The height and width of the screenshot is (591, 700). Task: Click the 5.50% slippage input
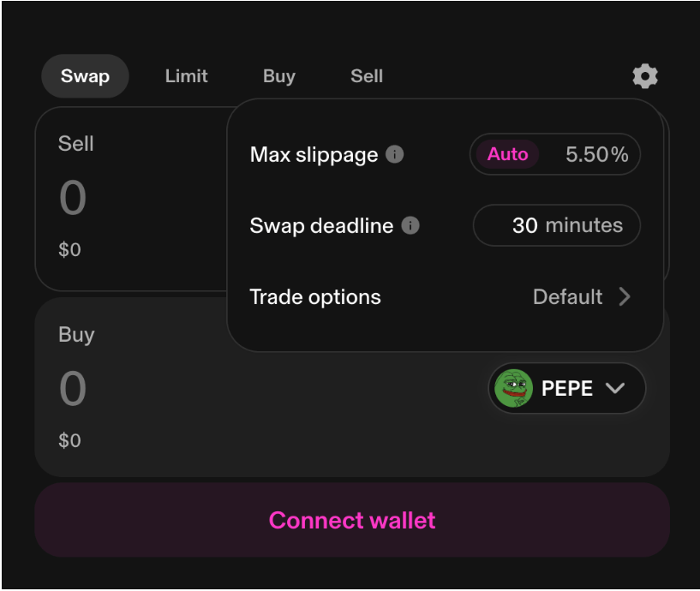pyautogui.click(x=596, y=154)
